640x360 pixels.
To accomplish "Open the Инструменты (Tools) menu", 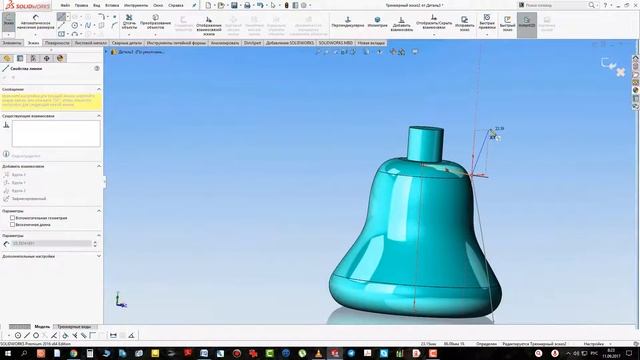I will (136, 5).
